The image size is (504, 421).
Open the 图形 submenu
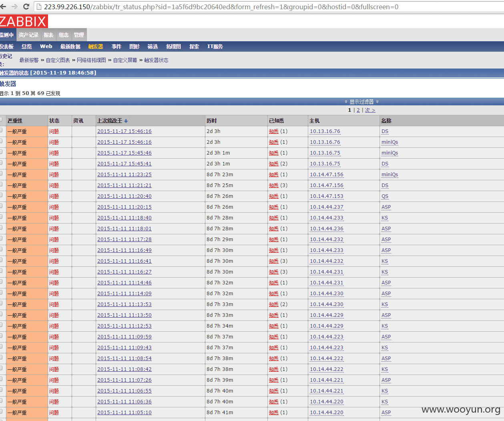point(135,46)
